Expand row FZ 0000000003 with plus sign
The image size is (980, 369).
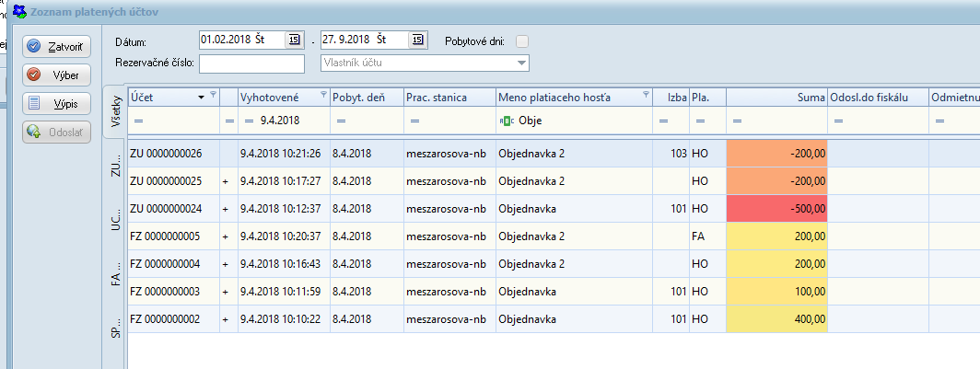point(226,292)
